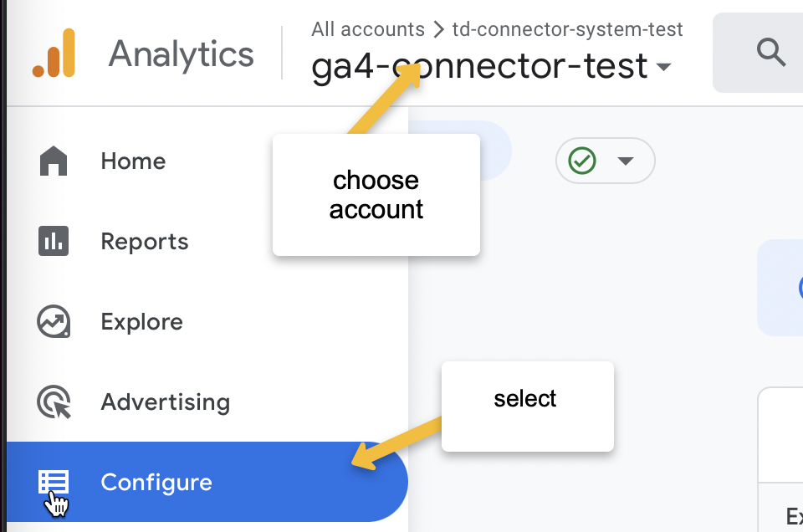Select the Explore menu label

pyautogui.click(x=141, y=322)
